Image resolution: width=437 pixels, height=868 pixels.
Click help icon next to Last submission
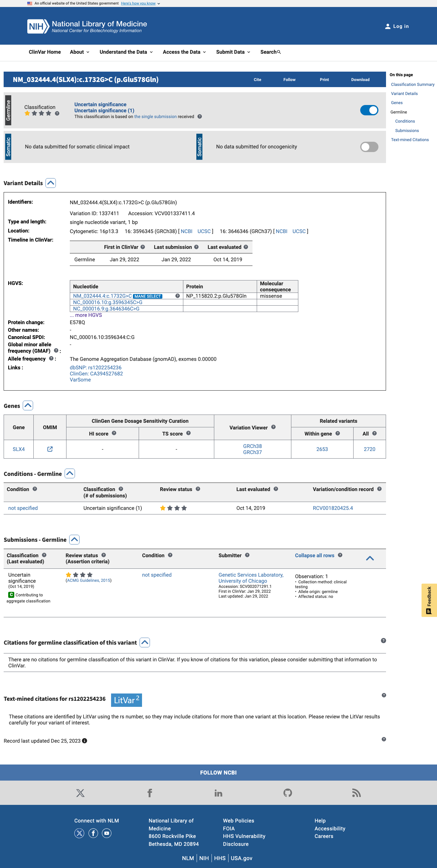196,247
